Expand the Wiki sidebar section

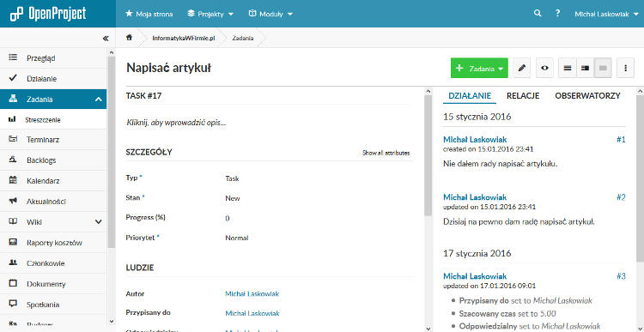98,222
